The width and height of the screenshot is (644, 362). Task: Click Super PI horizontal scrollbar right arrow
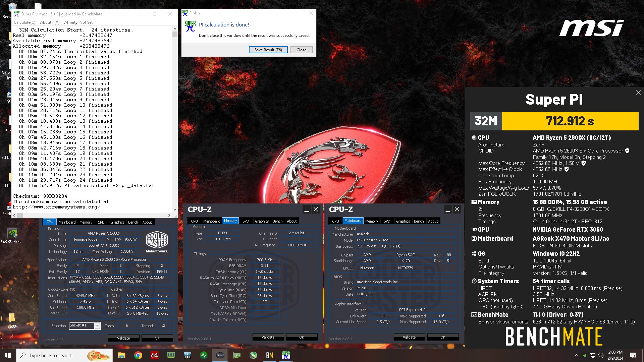169,216
